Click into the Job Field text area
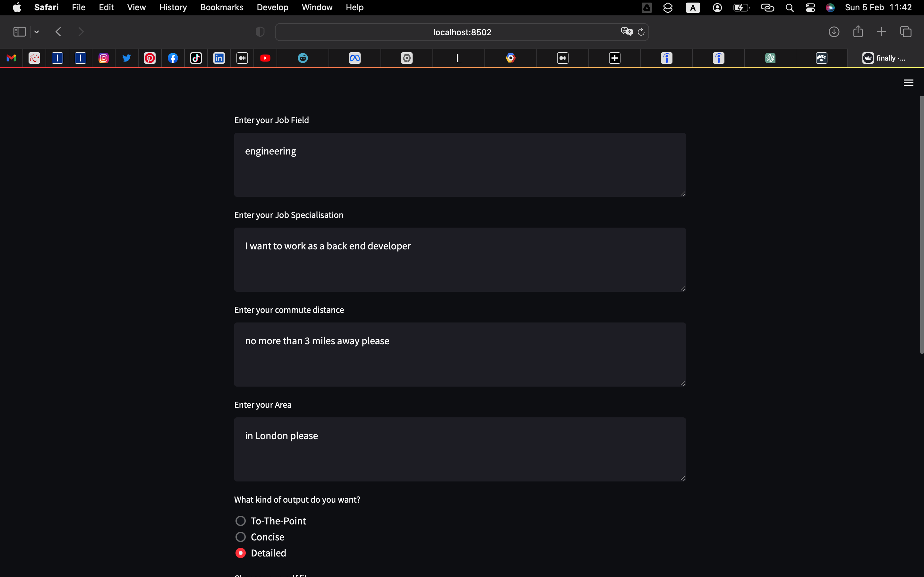The width and height of the screenshot is (924, 577). point(460,164)
